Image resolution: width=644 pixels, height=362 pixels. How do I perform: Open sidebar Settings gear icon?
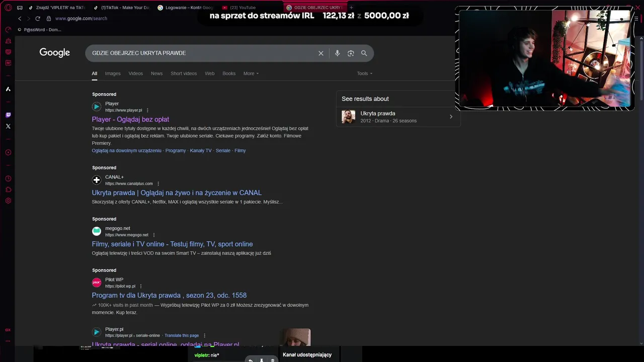tap(8, 201)
